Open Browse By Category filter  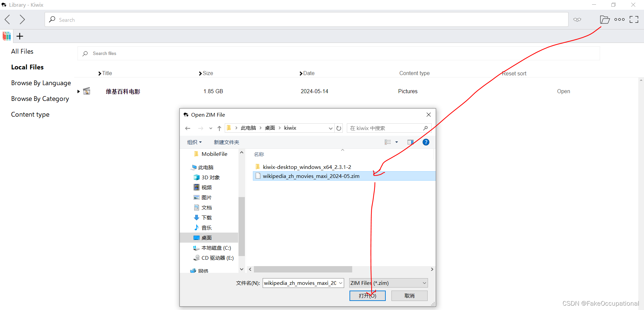(40, 99)
